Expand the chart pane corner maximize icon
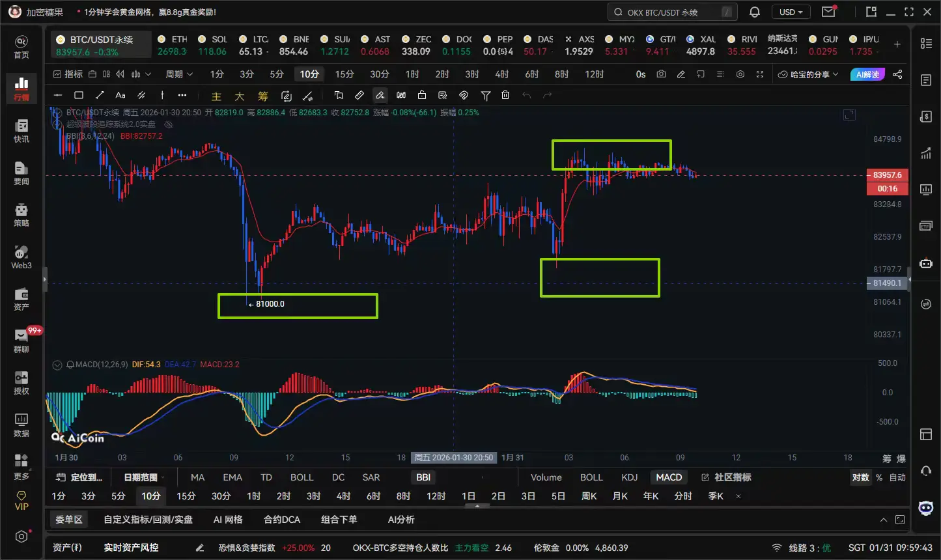The image size is (941, 560). (849, 115)
